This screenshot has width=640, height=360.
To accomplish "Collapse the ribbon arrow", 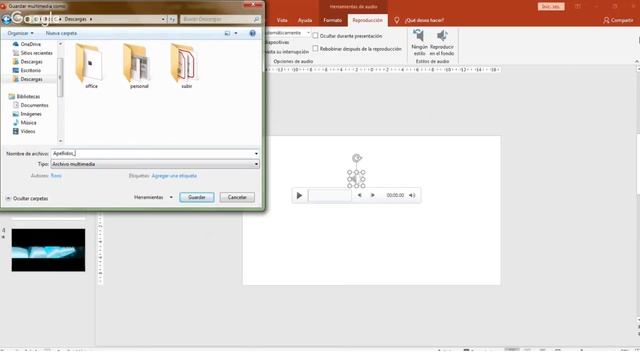I will [636, 61].
